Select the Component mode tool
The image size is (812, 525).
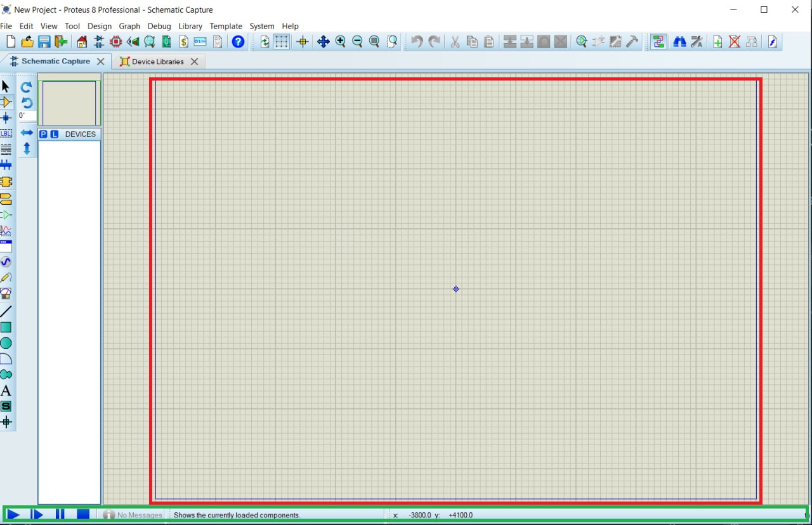click(x=6, y=102)
